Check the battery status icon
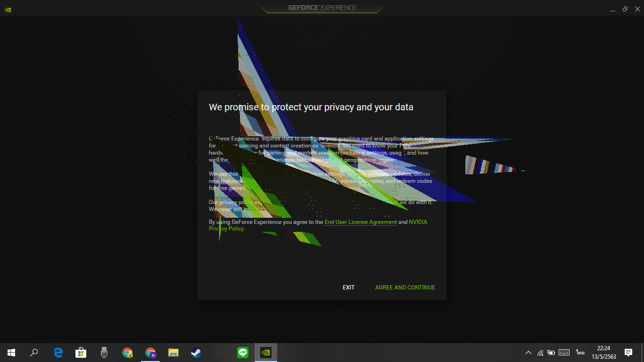The image size is (644, 362). pyautogui.click(x=551, y=353)
